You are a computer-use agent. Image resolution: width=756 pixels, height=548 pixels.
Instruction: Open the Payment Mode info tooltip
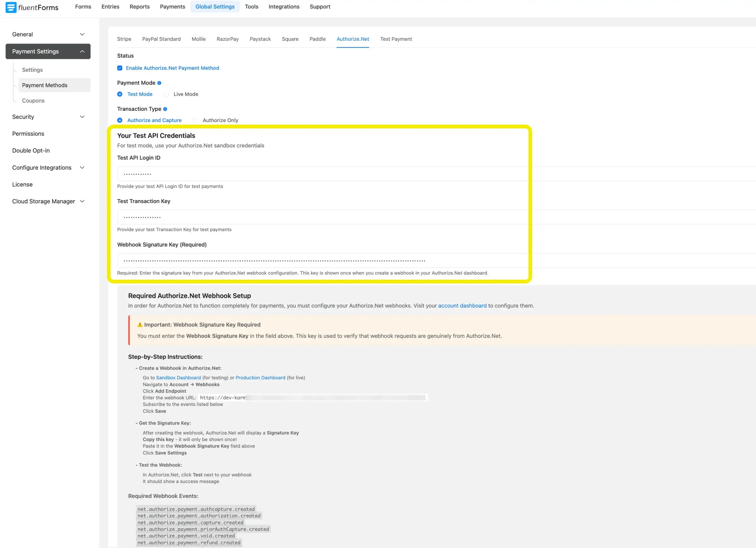pos(160,83)
